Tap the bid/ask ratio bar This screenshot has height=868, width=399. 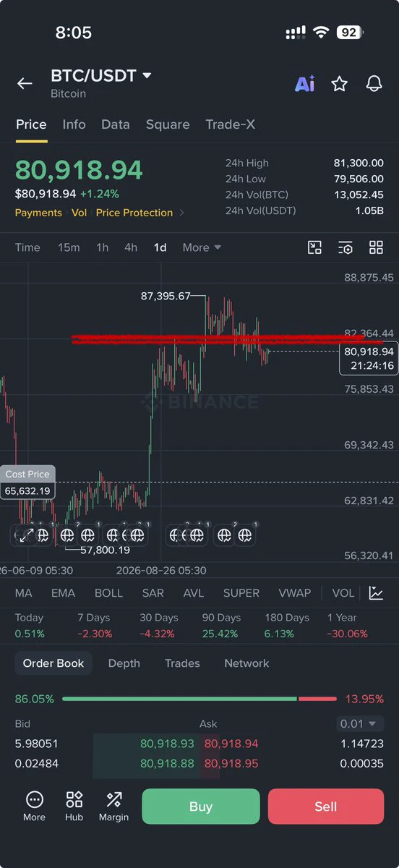tap(199, 699)
